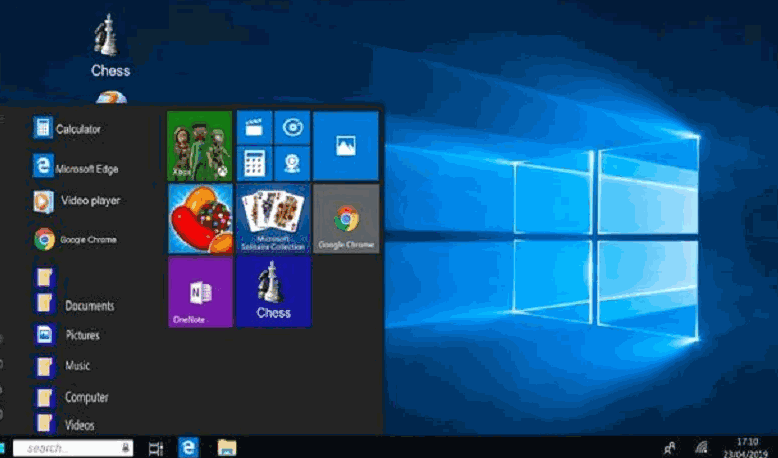The width and height of the screenshot is (778, 458).
Task: Launch Candy Crush from the tile grid
Action: (x=200, y=218)
